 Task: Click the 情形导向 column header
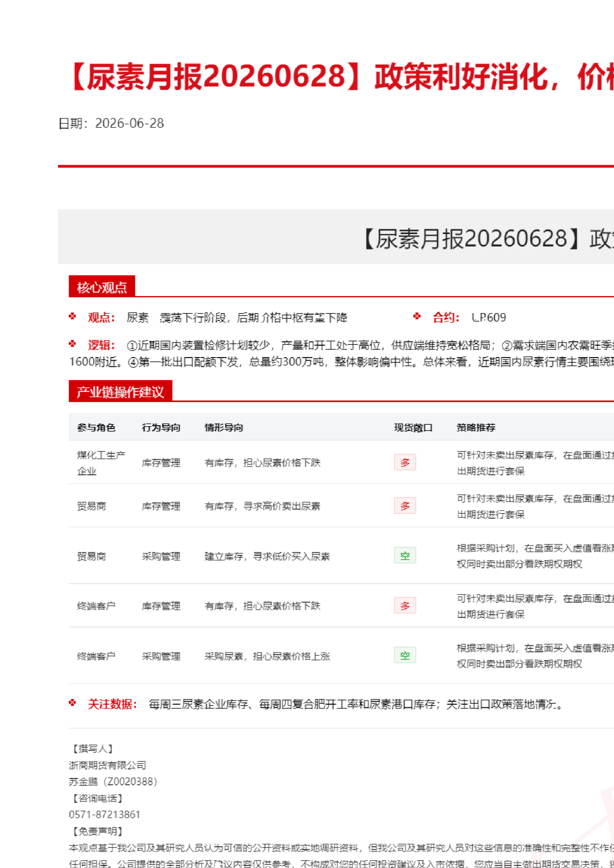[224, 427]
